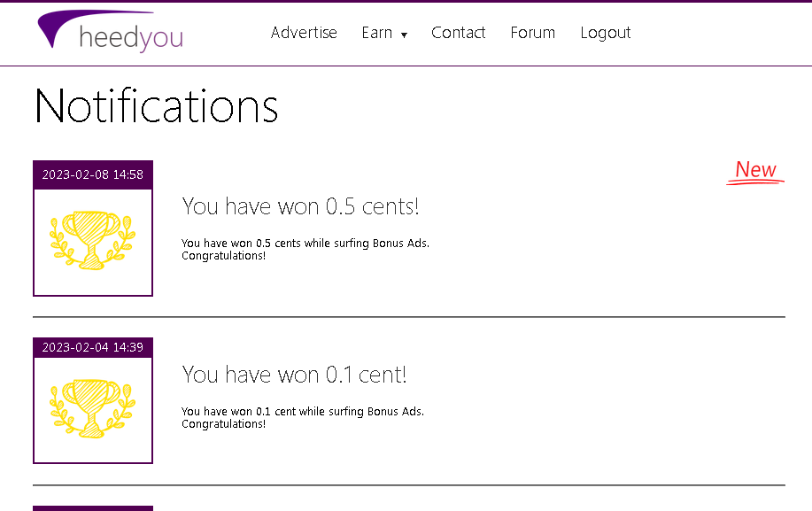Click the trophy icon for 0.1 cent win

click(x=93, y=408)
